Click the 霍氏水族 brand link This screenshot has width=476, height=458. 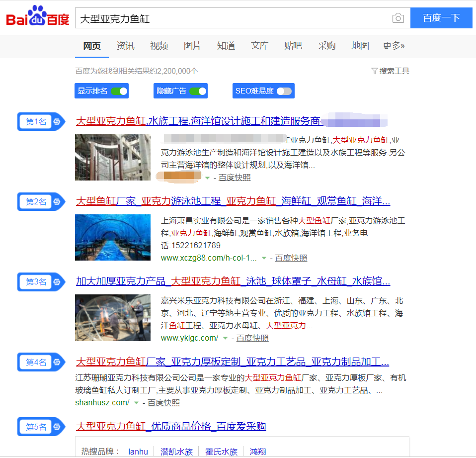tap(221, 452)
